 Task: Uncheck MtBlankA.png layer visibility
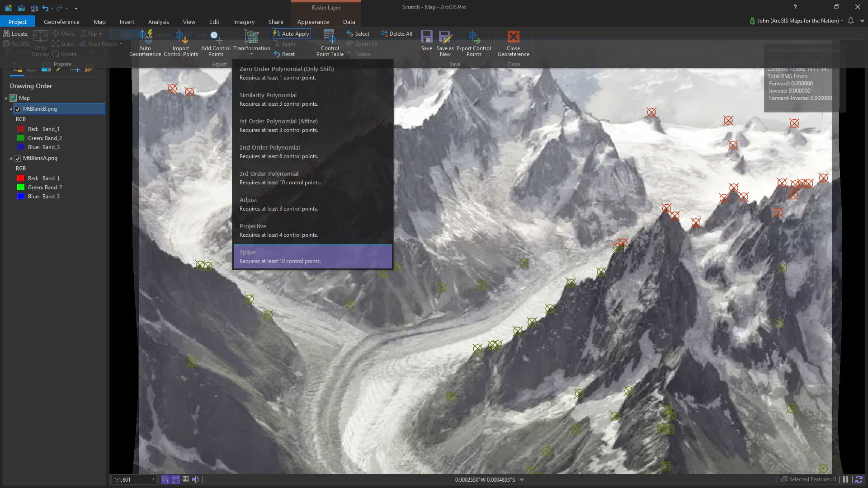pos(18,158)
